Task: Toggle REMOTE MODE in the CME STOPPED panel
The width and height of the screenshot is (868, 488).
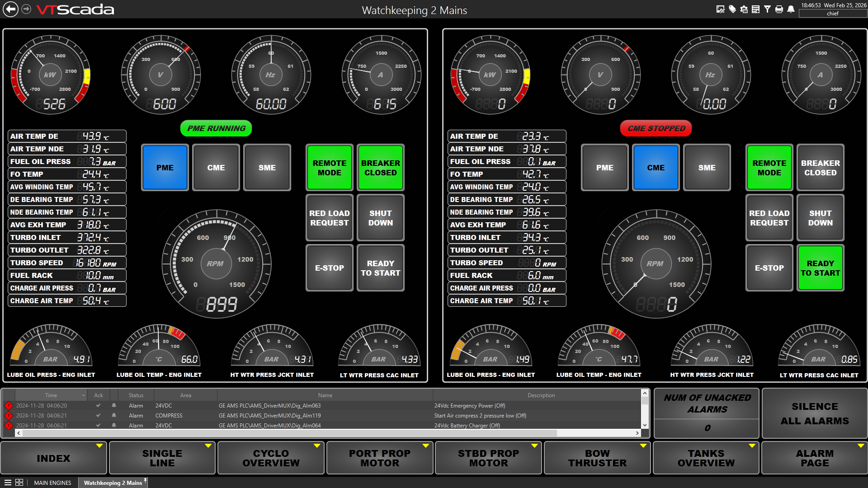Action: [x=769, y=168]
